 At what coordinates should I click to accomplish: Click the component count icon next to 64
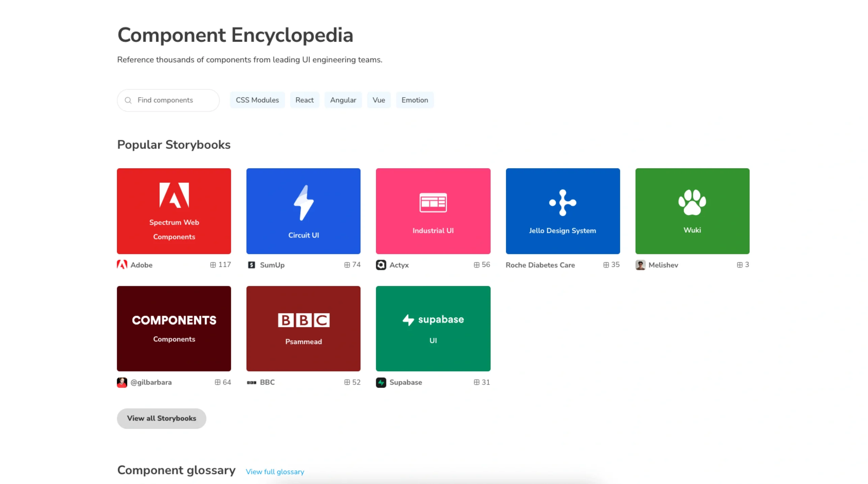217,382
